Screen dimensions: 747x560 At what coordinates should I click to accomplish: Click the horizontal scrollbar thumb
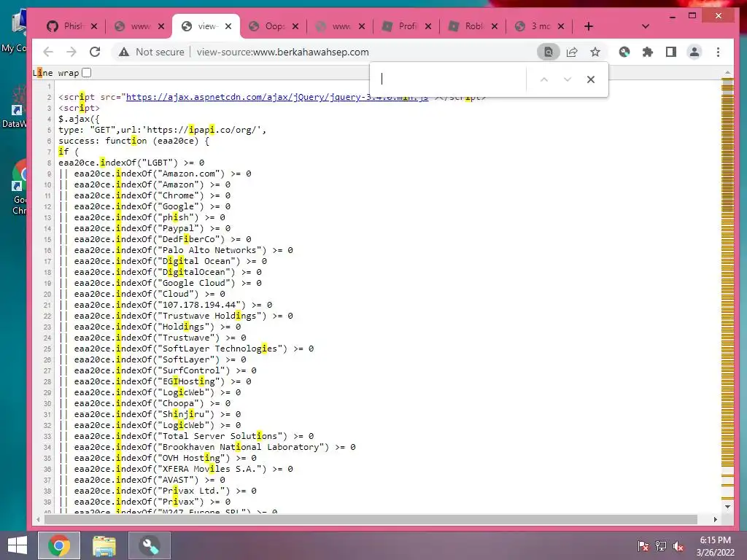pos(371,519)
